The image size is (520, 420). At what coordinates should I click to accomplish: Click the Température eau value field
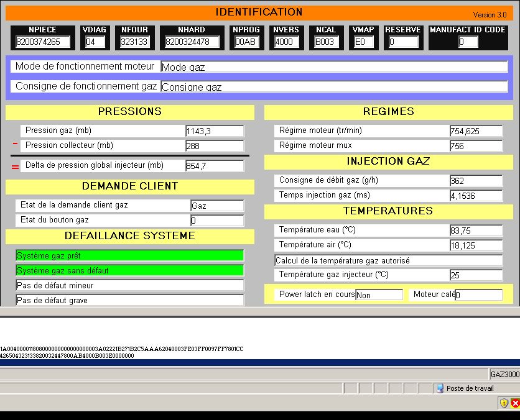(x=476, y=231)
